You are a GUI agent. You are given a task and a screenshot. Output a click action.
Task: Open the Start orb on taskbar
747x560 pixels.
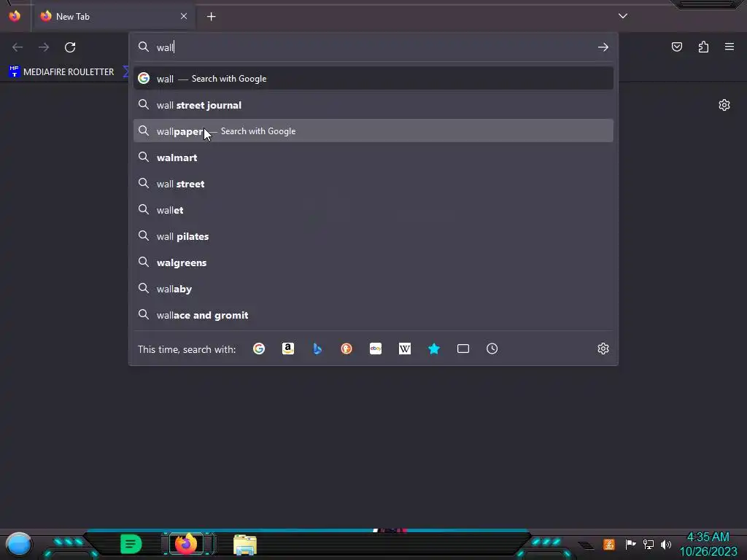(x=18, y=544)
